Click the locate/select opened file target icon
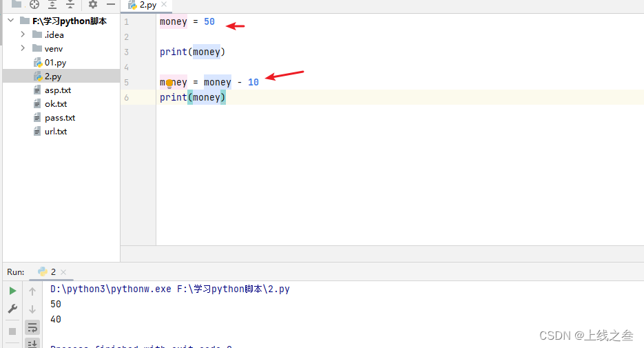Image resolution: width=644 pixels, height=348 pixels. pos(34,5)
